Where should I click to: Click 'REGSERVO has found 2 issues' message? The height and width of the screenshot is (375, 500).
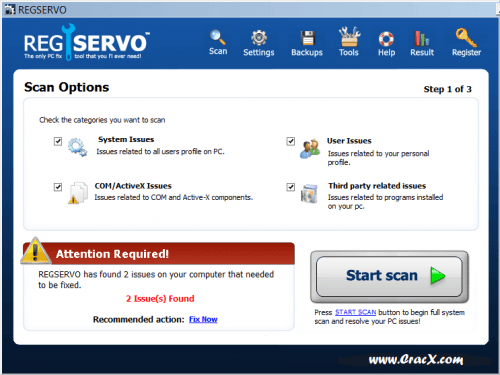(156, 280)
